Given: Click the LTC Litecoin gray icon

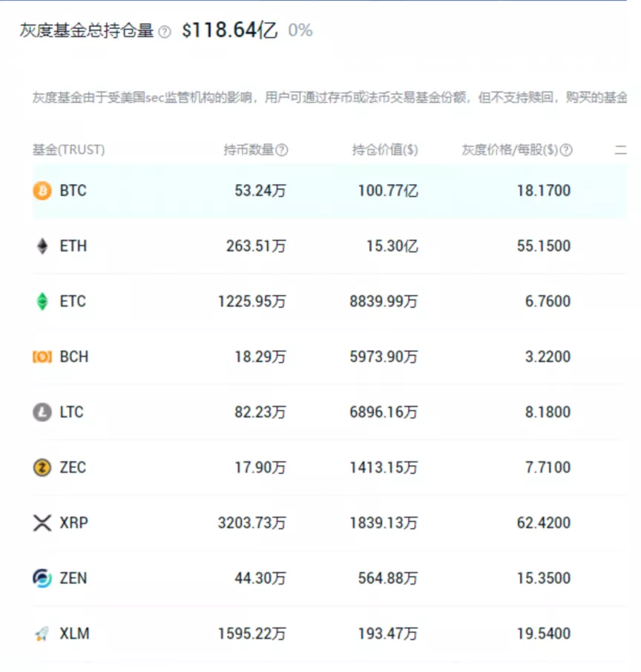Looking at the screenshot, I should tap(42, 412).
